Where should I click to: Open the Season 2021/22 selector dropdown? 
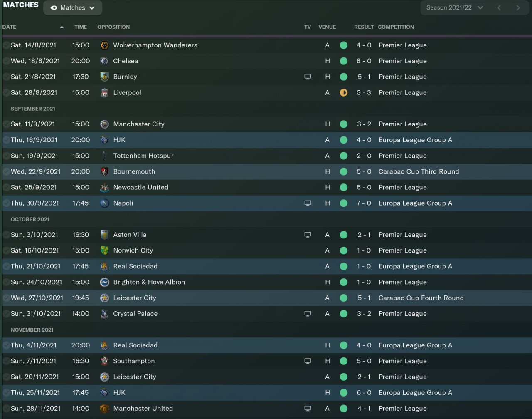(454, 8)
